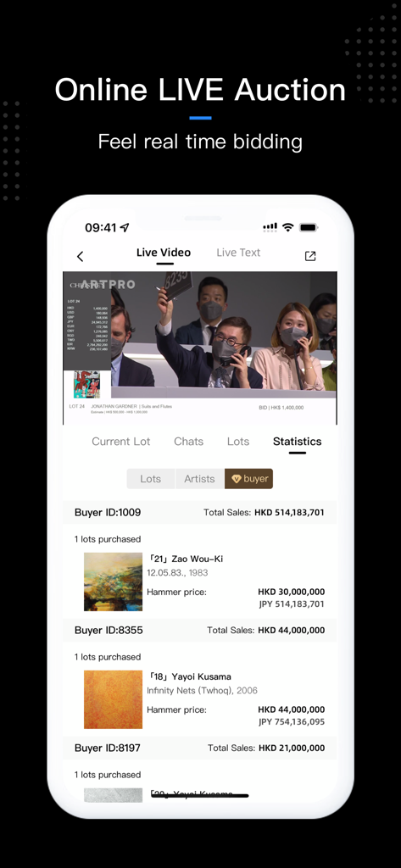This screenshot has width=401, height=868.
Task: Tap JPY 514,183,701 value
Action: tap(292, 604)
